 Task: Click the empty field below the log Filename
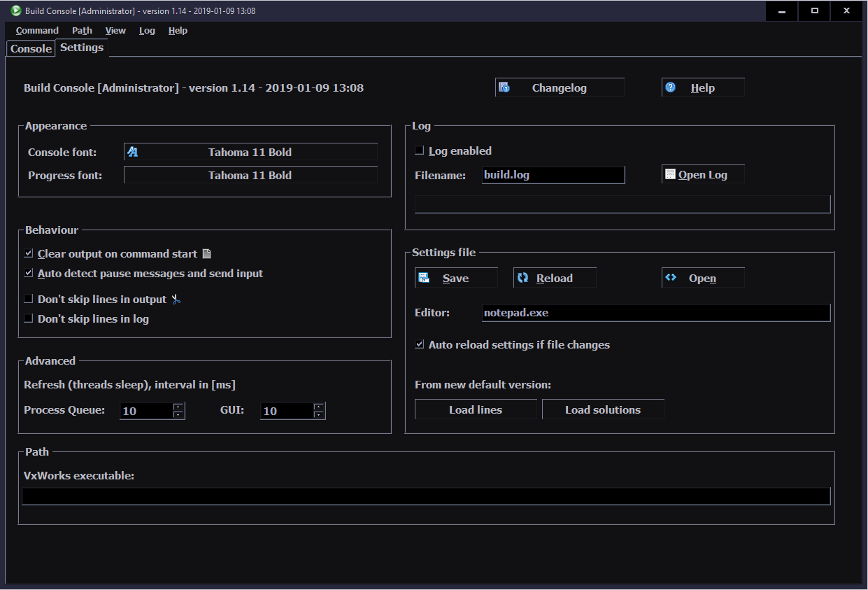622,204
